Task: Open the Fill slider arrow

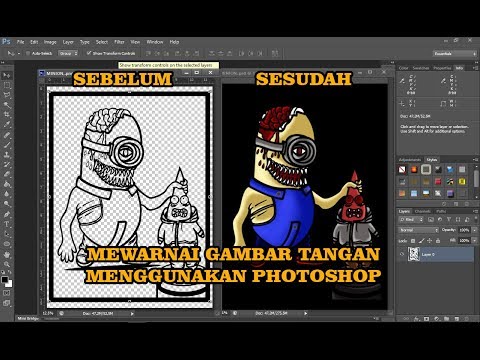Action: (474, 240)
